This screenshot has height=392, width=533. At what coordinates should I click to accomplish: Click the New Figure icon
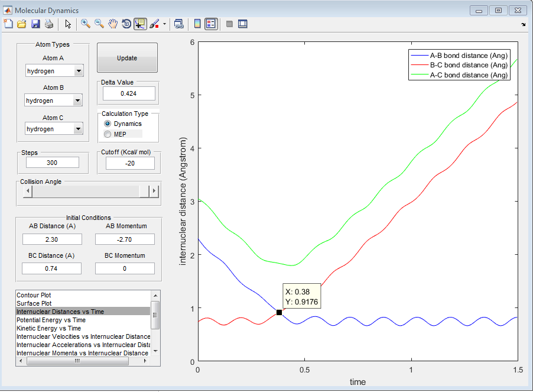click(x=8, y=24)
